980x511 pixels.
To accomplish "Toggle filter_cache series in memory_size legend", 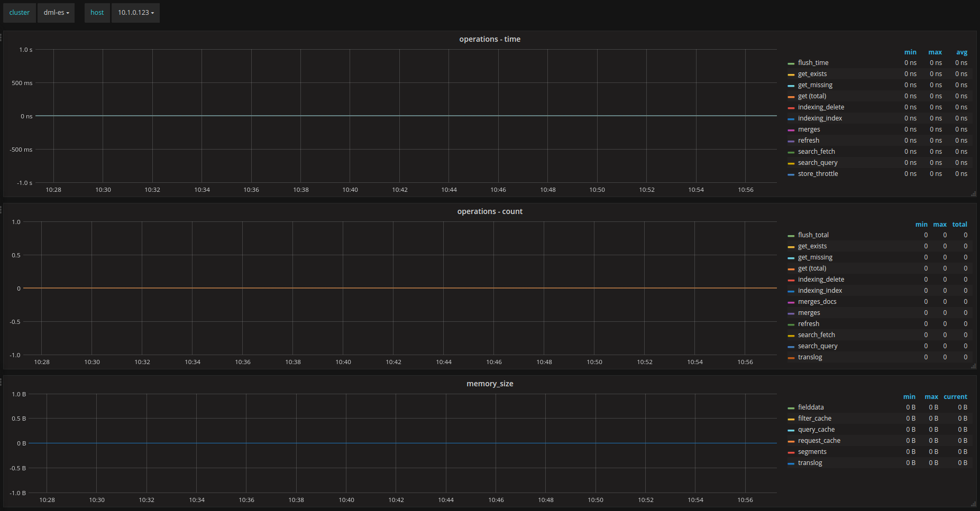I will [814, 419].
